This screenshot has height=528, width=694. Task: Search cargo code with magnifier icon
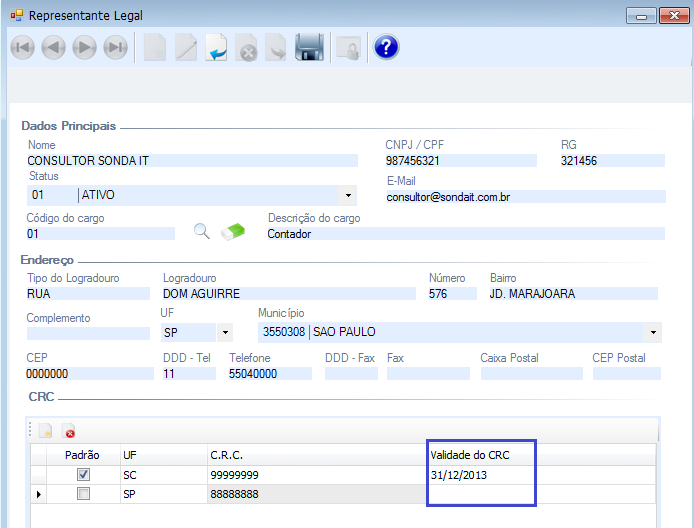tap(202, 232)
